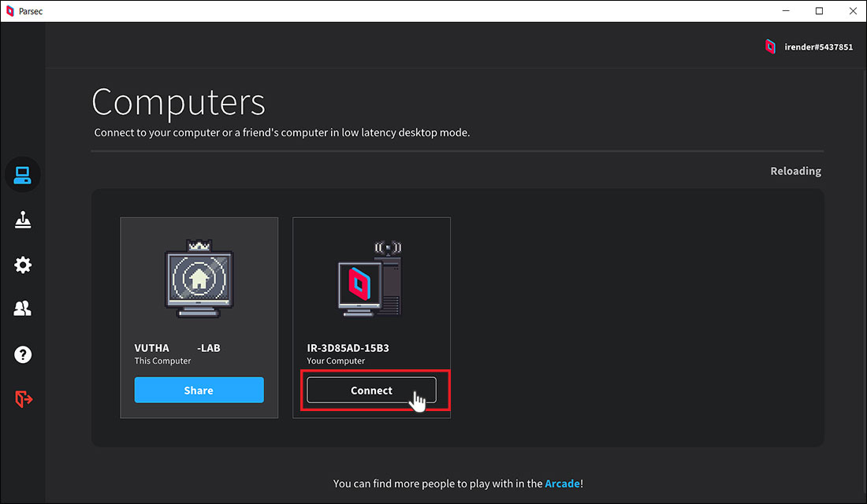Click the blue Share button
The width and height of the screenshot is (867, 504).
[x=199, y=390]
